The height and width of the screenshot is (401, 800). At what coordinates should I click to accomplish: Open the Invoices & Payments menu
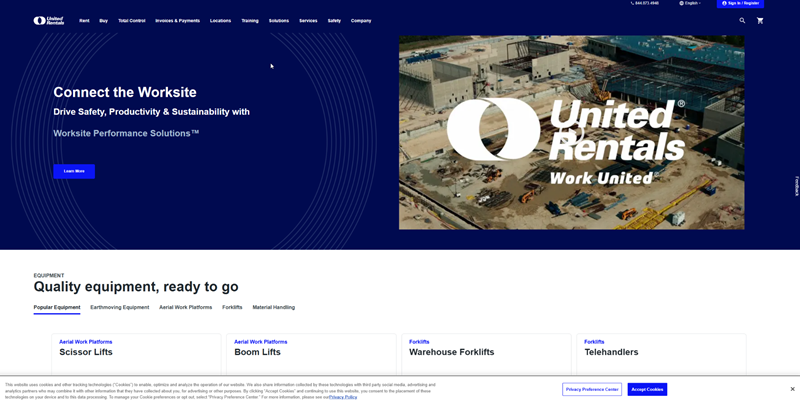pyautogui.click(x=178, y=21)
